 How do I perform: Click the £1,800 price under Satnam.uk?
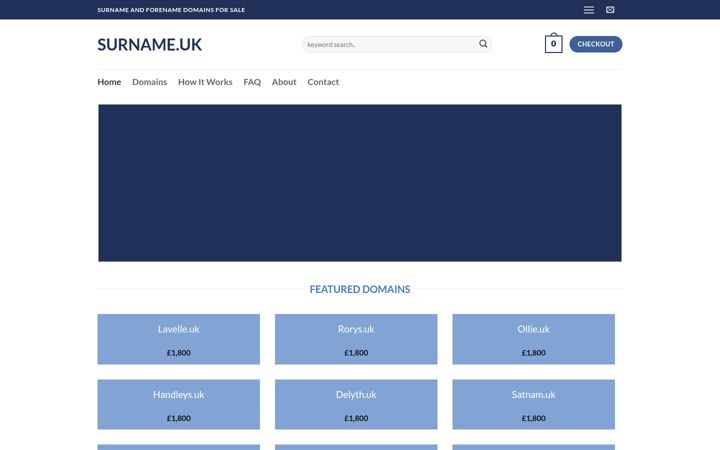pos(534,418)
